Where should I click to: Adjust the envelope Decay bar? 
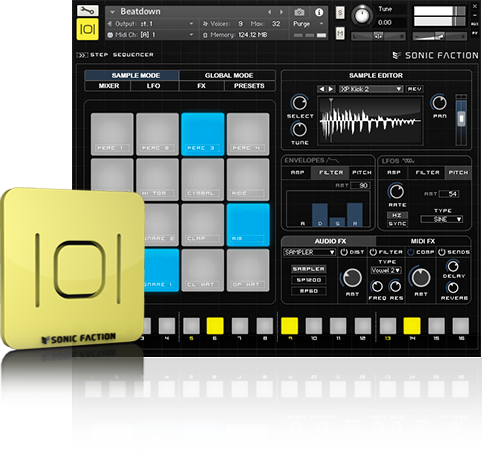(x=320, y=215)
